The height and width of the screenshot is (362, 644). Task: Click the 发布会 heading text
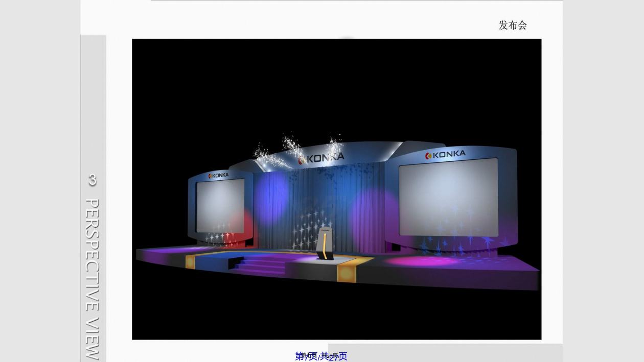pyautogui.click(x=513, y=25)
